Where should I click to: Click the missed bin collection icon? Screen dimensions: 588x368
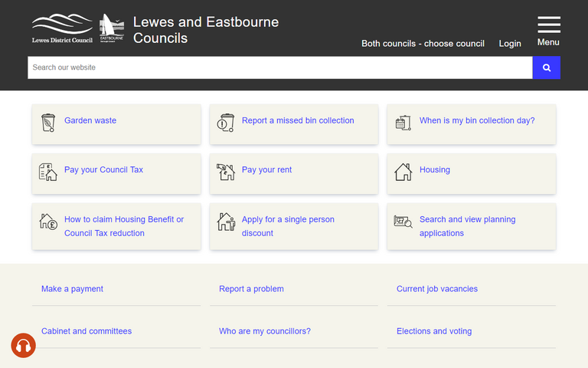226,122
